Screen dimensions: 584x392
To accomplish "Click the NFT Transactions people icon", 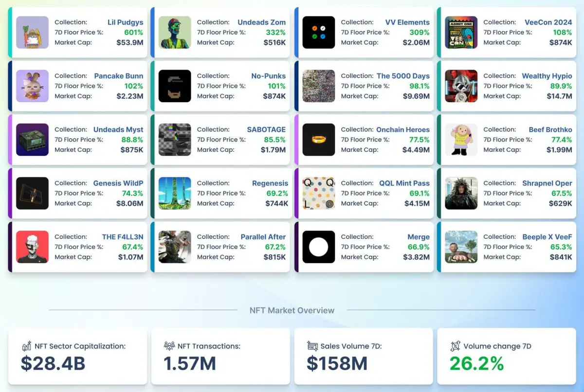I will [169, 346].
